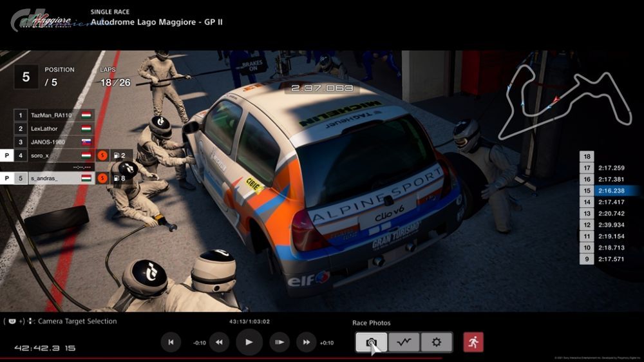The image size is (644, 362).
Task: Jump to replay start
Action: coord(171,342)
